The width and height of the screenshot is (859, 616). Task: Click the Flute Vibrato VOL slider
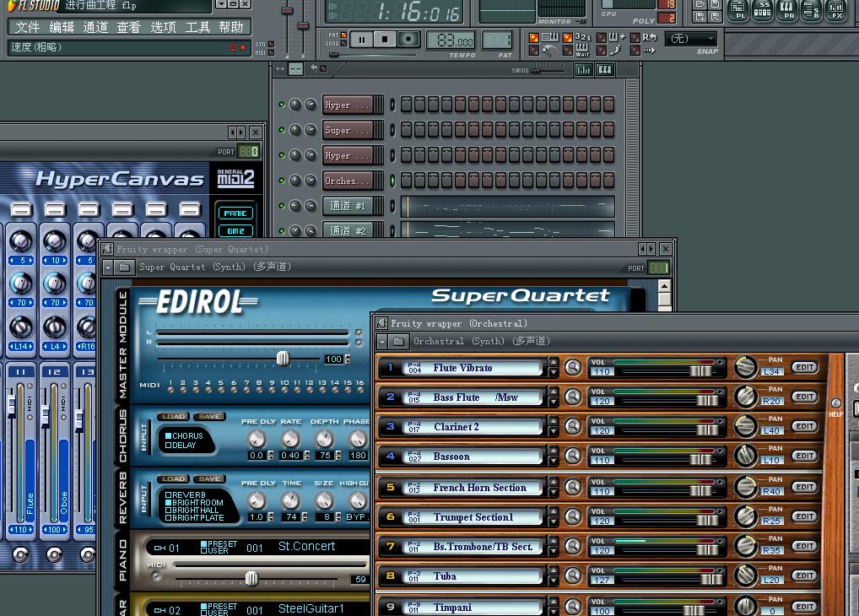click(700, 371)
